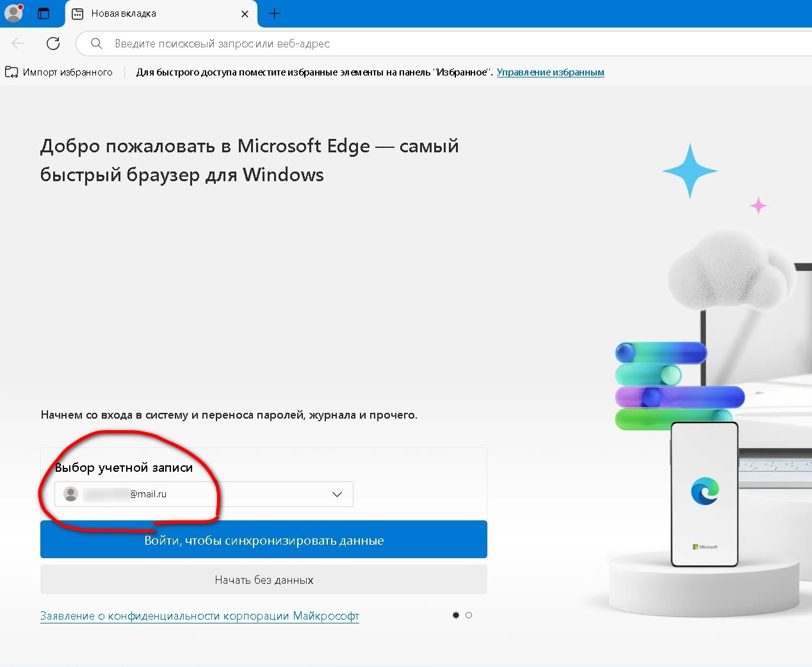
Task: Click the magnifier icon in address bar
Action: pyautogui.click(x=96, y=44)
